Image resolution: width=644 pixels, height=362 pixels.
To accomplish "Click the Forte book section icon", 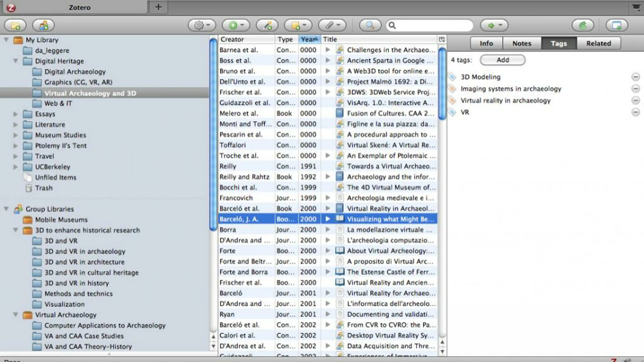I will pos(340,251).
